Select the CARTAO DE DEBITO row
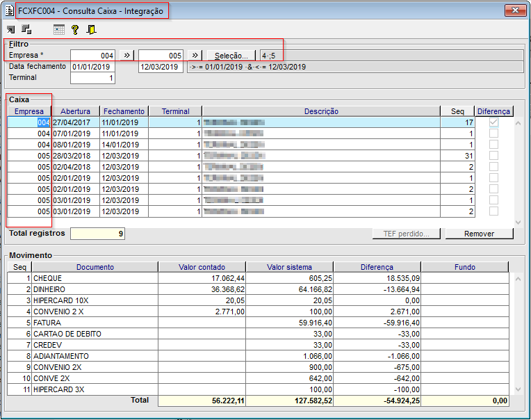The width and height of the screenshot is (531, 420). coord(258,334)
